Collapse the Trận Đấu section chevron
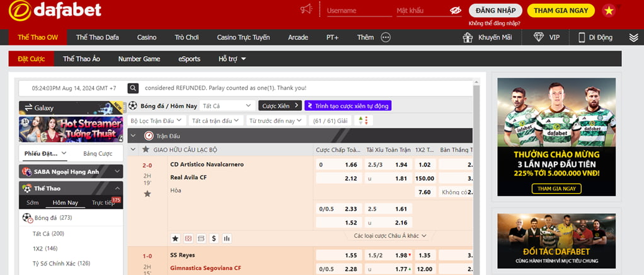This screenshot has height=275, width=644. (133, 136)
